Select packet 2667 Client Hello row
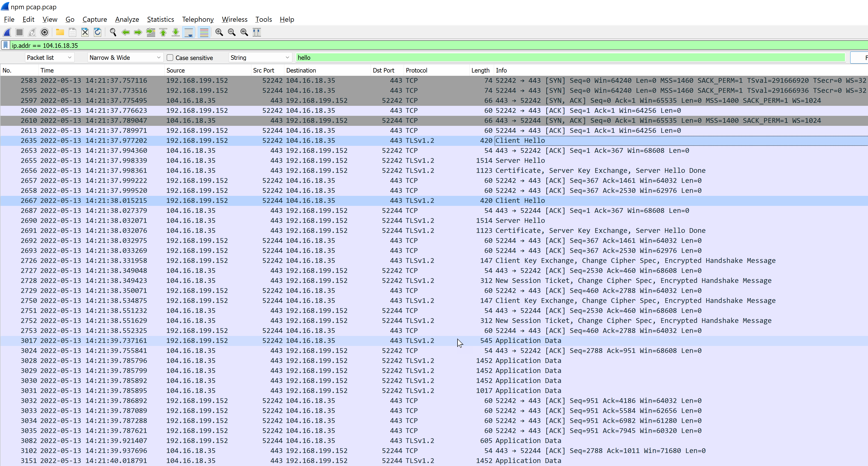This screenshot has height=466, width=868. pyautogui.click(x=434, y=201)
